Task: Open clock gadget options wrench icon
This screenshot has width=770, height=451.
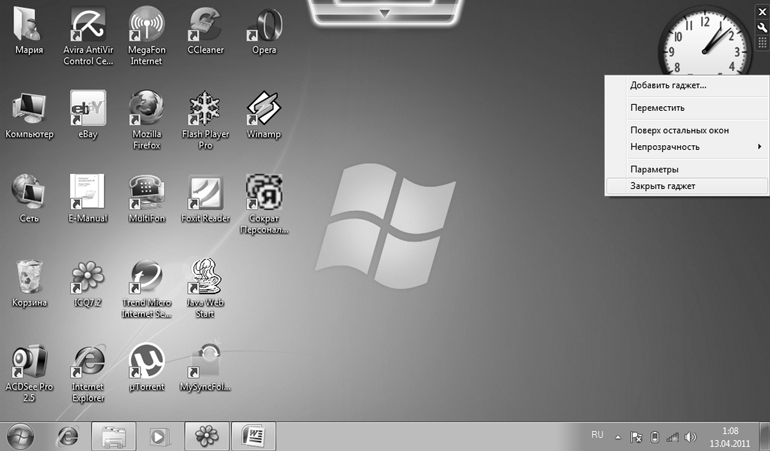Action: [762, 28]
